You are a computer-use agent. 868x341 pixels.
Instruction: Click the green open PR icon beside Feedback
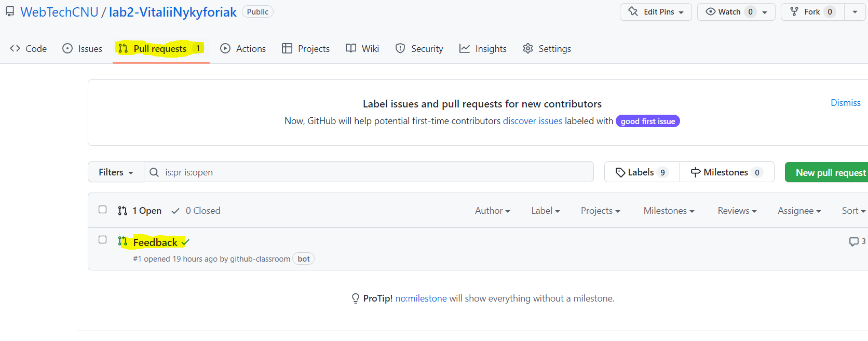pyautogui.click(x=123, y=241)
